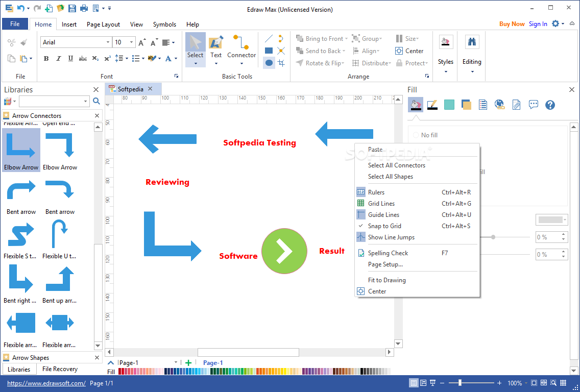Pick the first red swatch in color bar
The image size is (580, 392).
[x=120, y=371]
